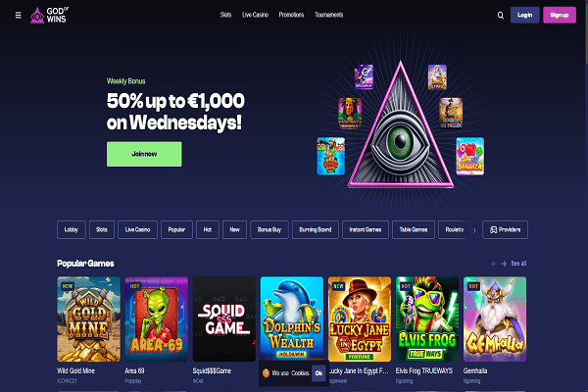The image size is (588, 392).
Task: Open See all popular games link
Action: tap(518, 264)
